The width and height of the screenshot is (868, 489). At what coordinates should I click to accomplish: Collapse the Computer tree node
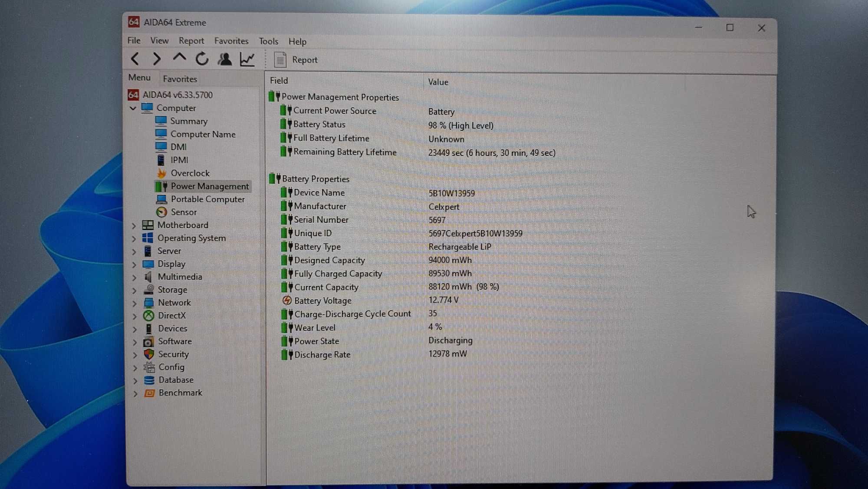click(x=133, y=108)
